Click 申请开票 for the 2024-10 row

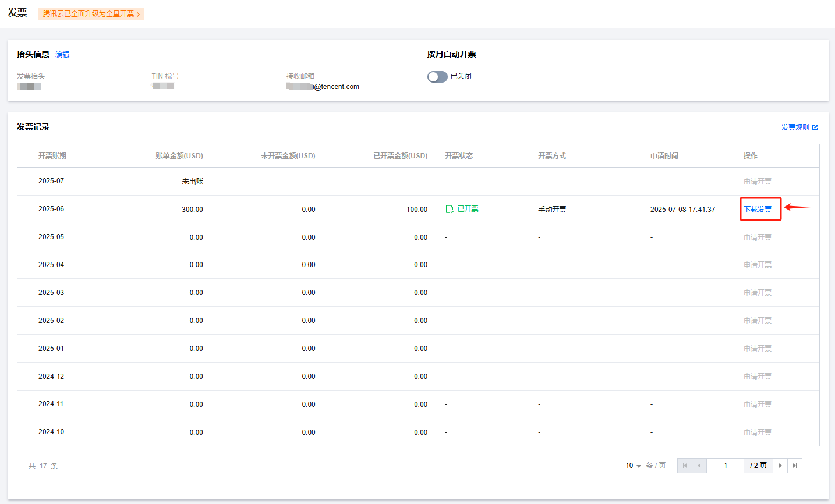[x=757, y=432]
